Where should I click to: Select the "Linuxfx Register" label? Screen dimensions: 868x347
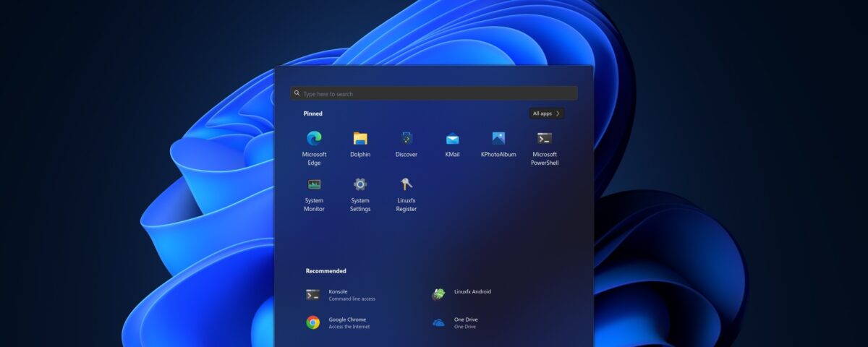(407, 205)
